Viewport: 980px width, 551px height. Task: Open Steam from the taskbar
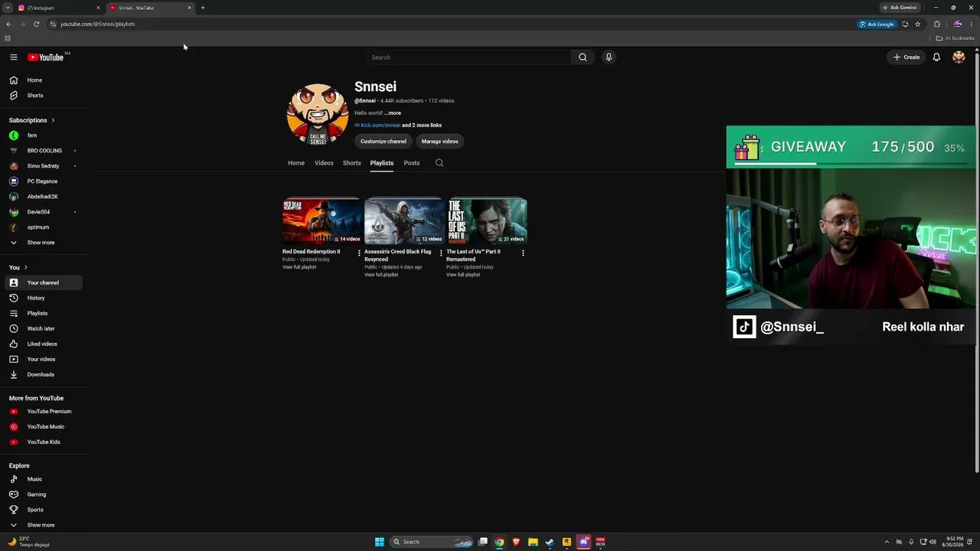pyautogui.click(x=550, y=542)
